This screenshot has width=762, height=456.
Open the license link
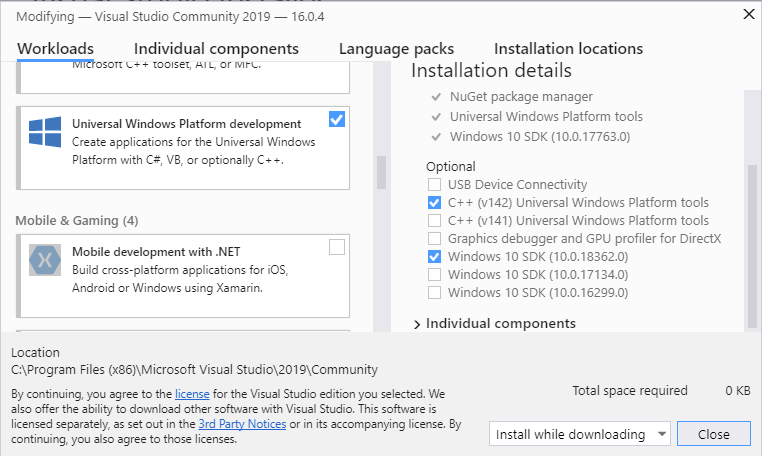(x=192, y=394)
